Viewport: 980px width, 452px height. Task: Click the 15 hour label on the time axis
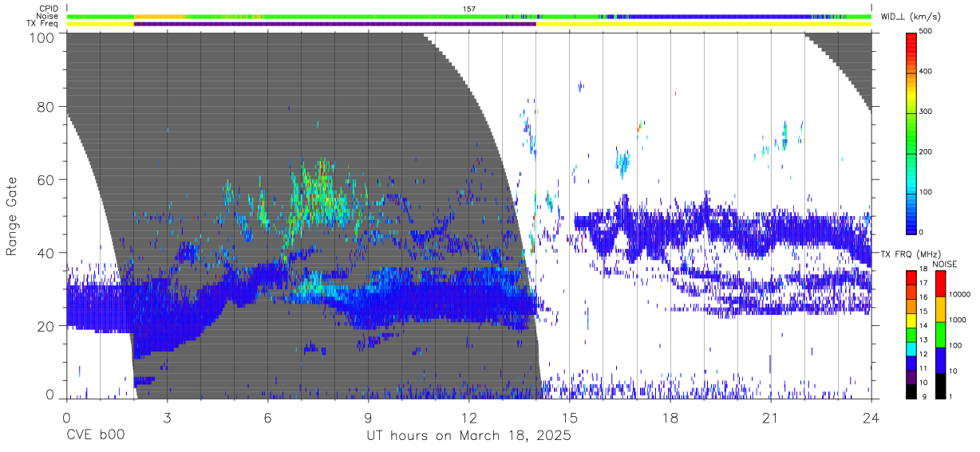570,419
